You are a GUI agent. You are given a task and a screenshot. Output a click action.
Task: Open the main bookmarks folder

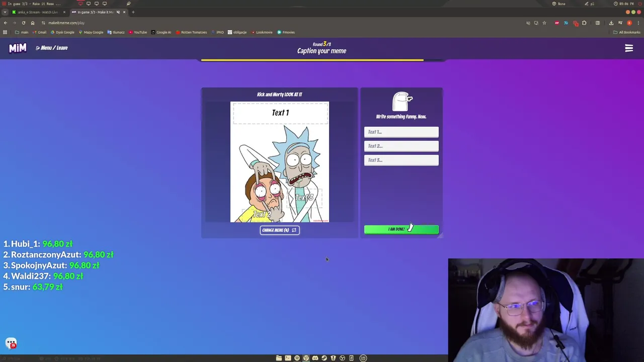tap(22, 32)
